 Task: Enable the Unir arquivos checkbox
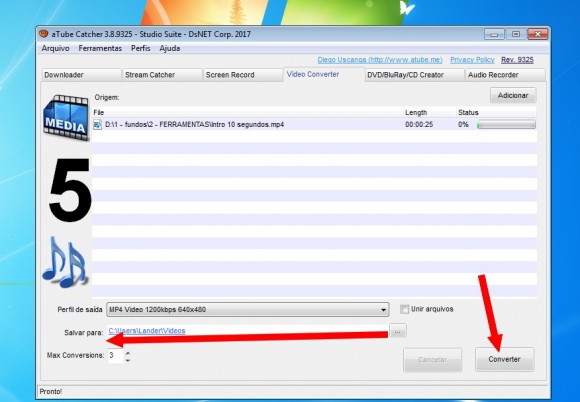click(405, 309)
